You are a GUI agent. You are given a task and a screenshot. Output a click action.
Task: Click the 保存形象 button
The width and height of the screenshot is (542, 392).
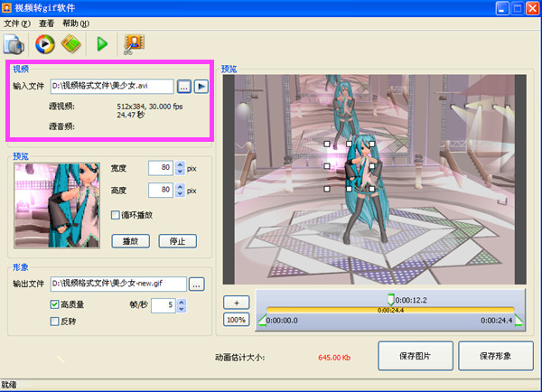[x=496, y=356]
